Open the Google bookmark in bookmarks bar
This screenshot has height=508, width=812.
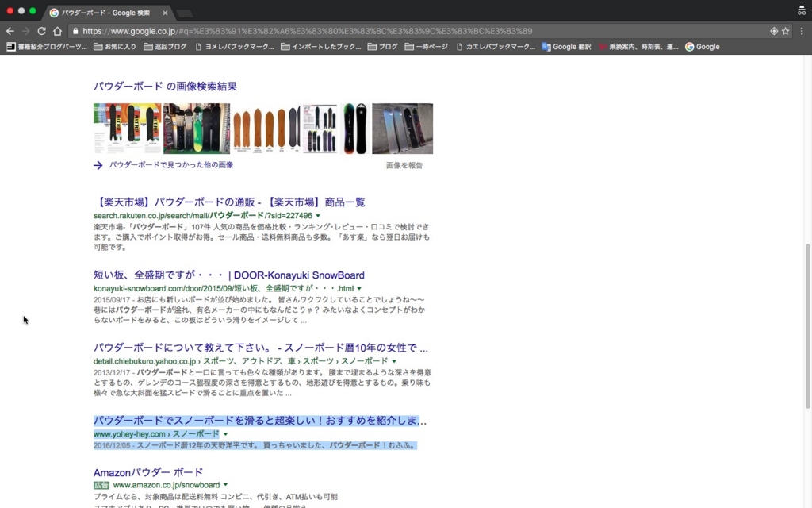[x=703, y=47]
